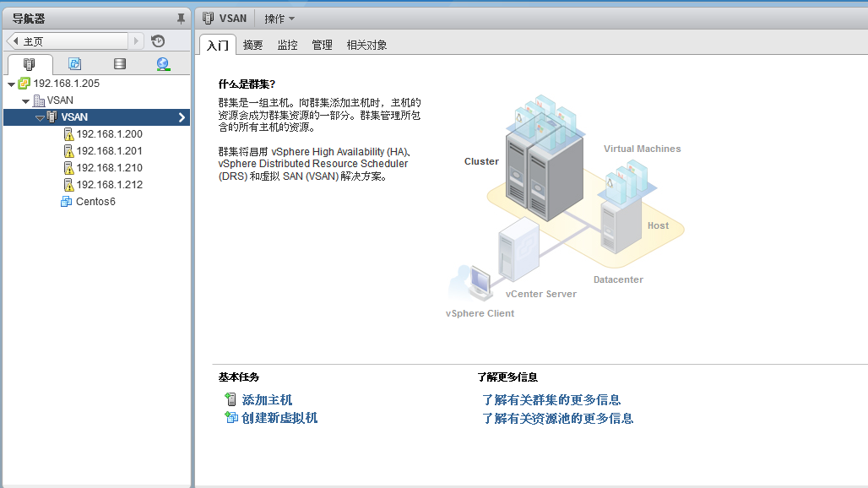The image size is (868, 488).
Task: Switch to Hosts and Clusters view tab
Action: [x=30, y=64]
